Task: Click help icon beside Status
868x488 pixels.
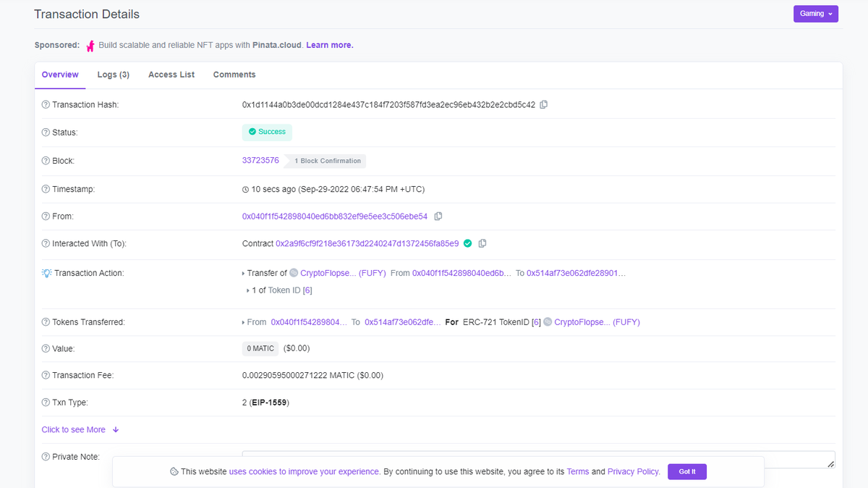Action: coord(46,132)
